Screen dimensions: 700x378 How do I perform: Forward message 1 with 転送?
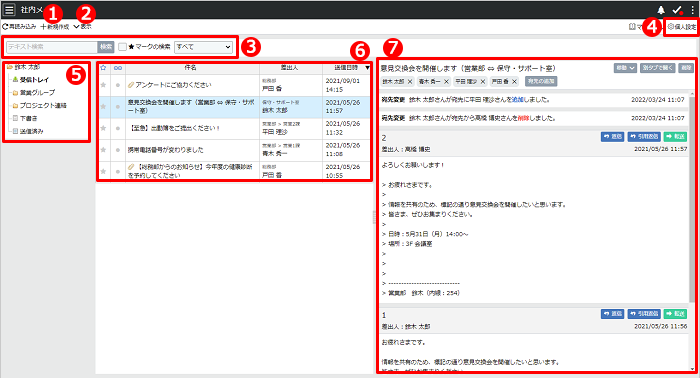coord(675,314)
